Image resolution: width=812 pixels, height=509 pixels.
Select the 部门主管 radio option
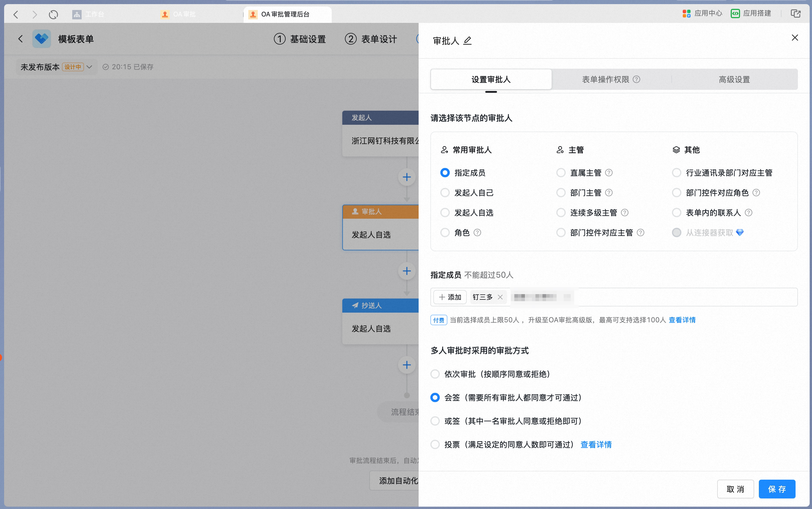(x=561, y=193)
